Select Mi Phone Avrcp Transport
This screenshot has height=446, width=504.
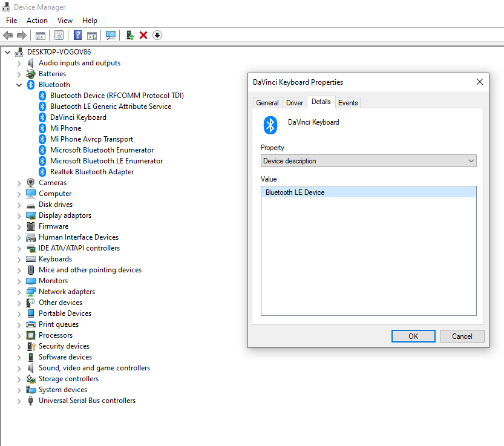[x=91, y=139]
